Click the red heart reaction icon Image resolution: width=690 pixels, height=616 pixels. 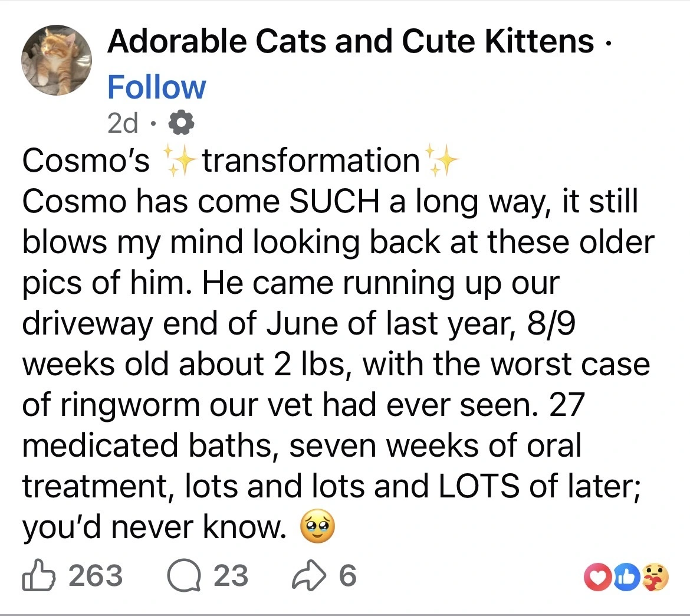tap(597, 576)
